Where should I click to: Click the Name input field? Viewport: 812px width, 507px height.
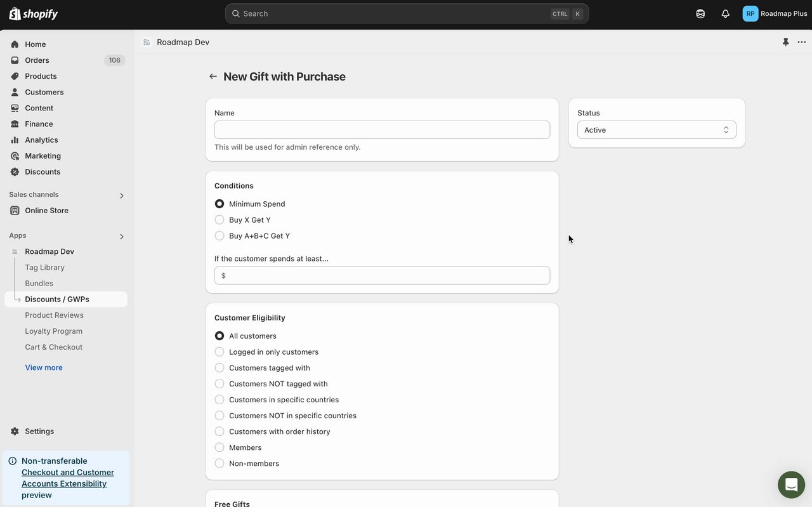click(382, 129)
